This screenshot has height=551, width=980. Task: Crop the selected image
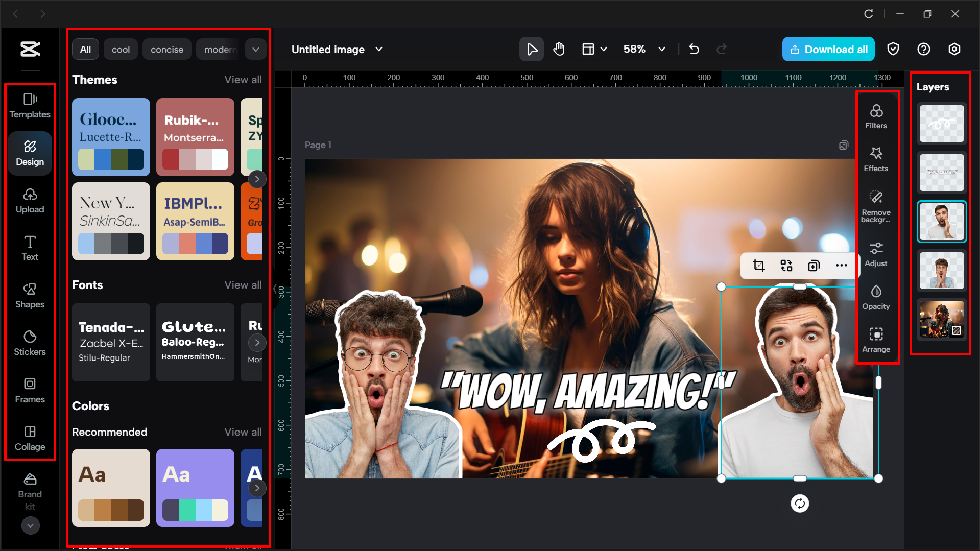(759, 266)
